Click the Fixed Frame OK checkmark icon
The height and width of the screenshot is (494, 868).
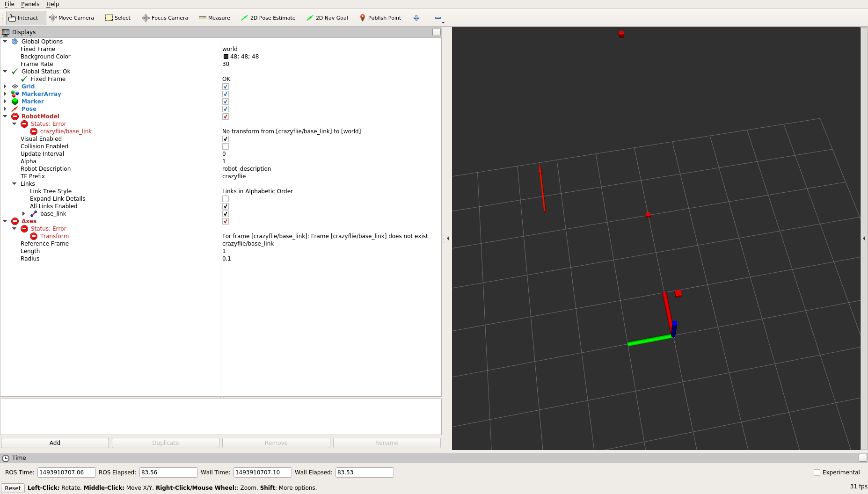pos(24,79)
